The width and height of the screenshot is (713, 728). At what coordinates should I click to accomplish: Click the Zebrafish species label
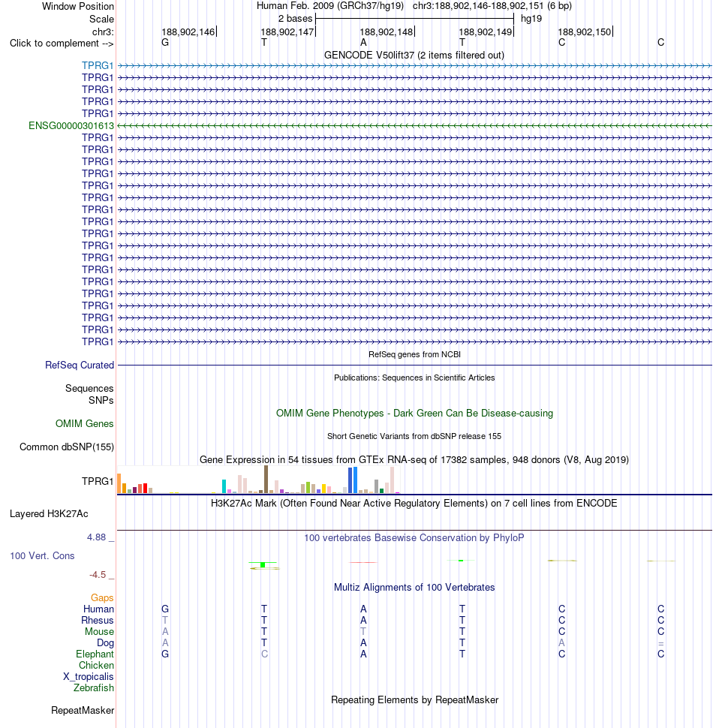[x=93, y=687]
